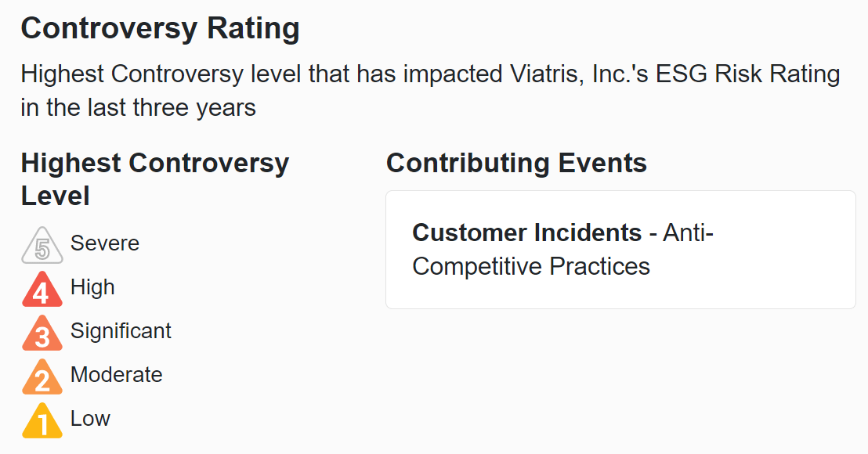
Task: Select the Moderate label text
Action: (x=116, y=375)
